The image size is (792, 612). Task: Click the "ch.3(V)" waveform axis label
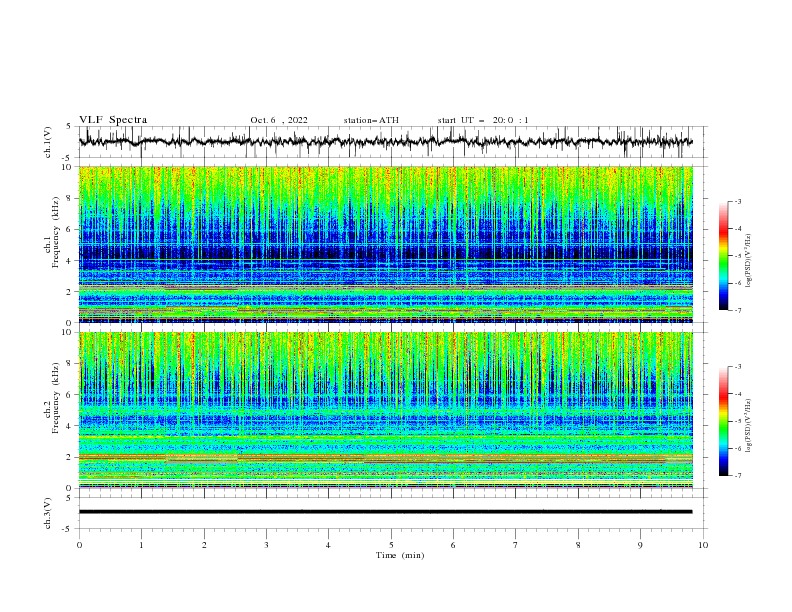click(48, 513)
